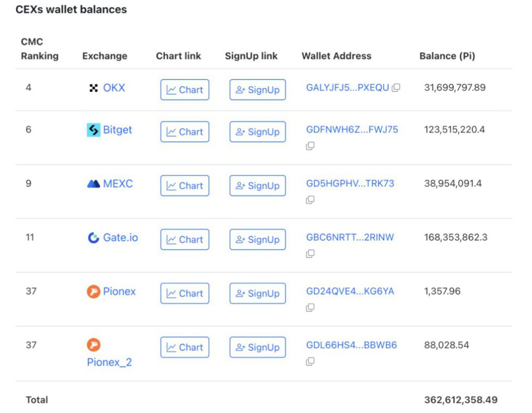Open the Chart for Pionex_2
The image size is (532, 413).
[185, 347]
